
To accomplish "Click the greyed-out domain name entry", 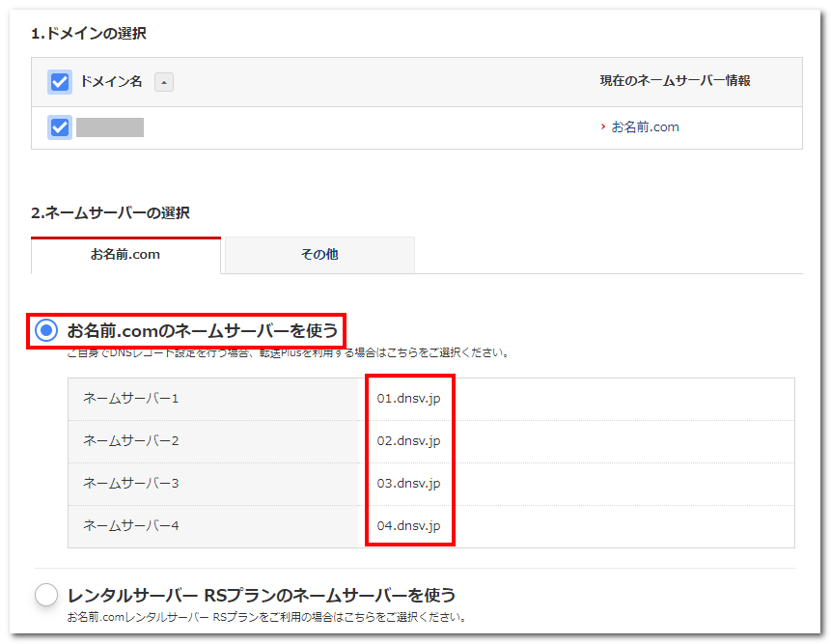I will (110, 127).
